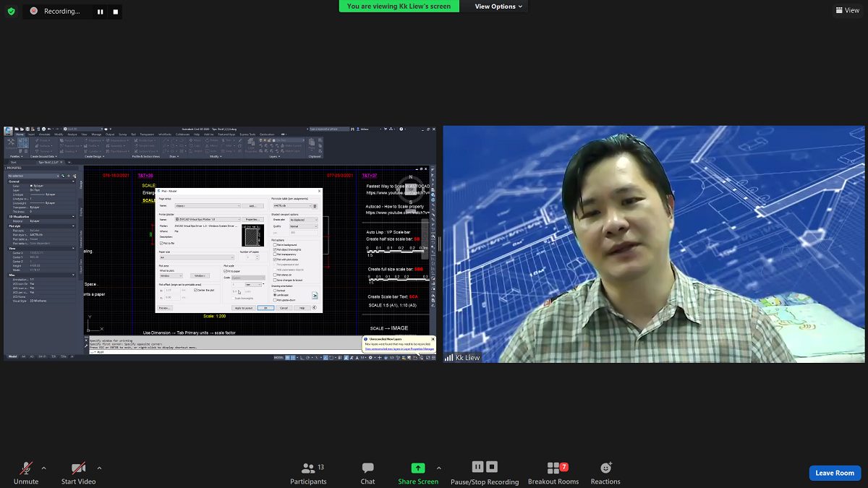
Task: Click Cancel in the Plot dialog
Action: coord(284,308)
